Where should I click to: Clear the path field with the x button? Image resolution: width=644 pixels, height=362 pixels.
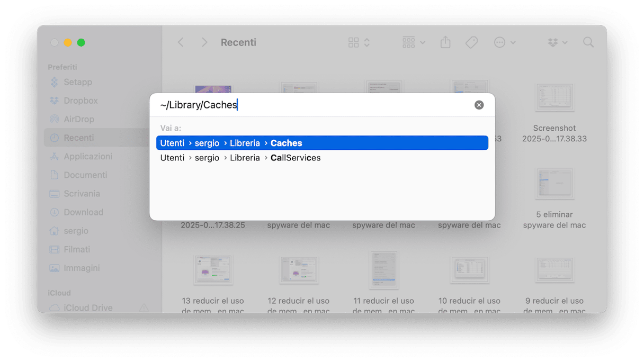[x=479, y=105]
